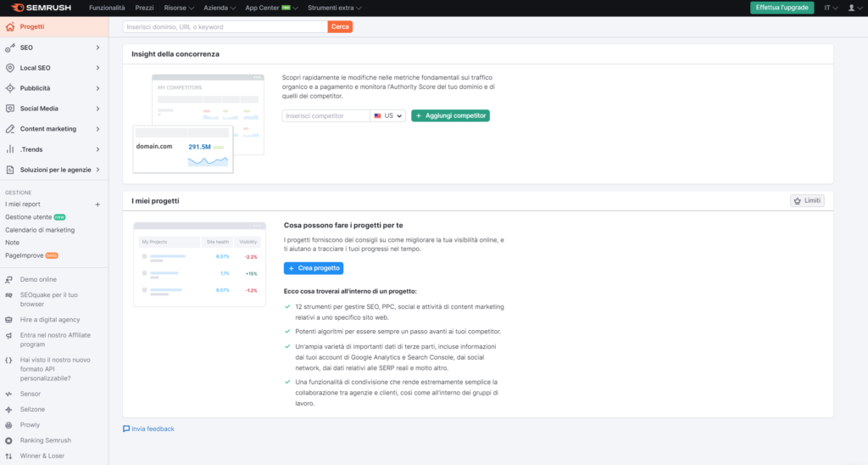Viewport: 868px width, 465px height.
Task: Click the Semrush logo
Action: 42,8
